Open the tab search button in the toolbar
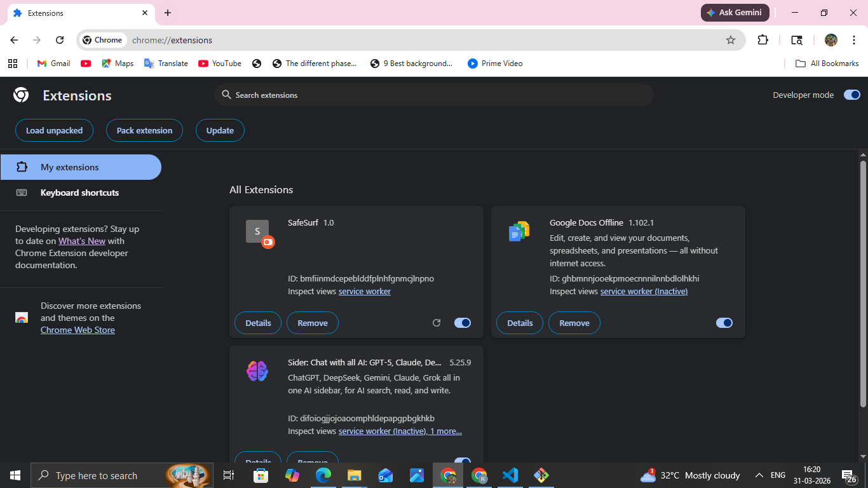 (797, 40)
